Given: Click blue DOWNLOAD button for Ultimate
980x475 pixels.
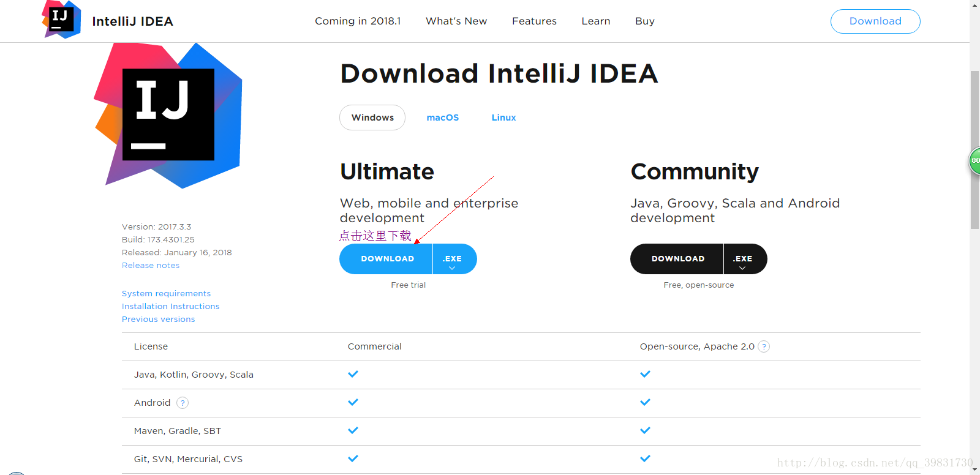Looking at the screenshot, I should click(x=386, y=259).
